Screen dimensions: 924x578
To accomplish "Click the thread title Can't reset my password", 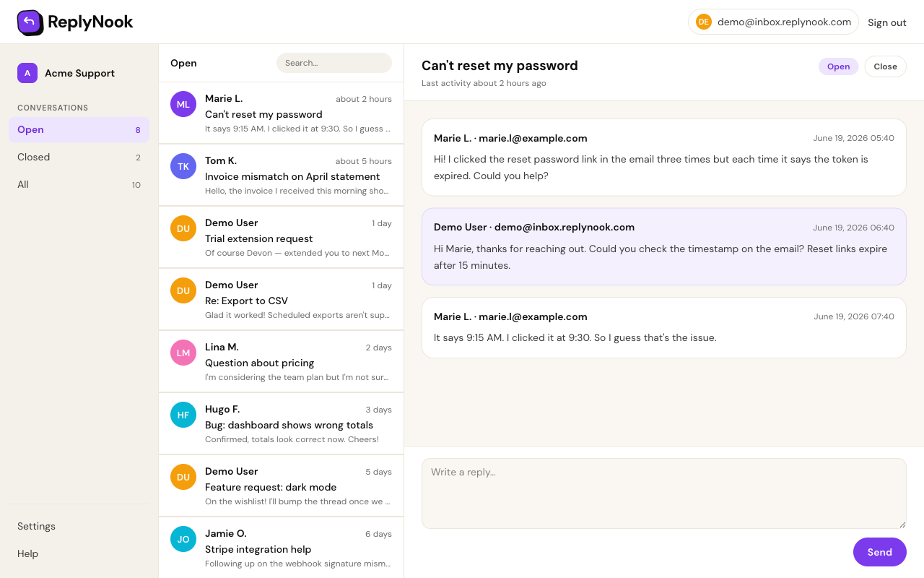I will [500, 66].
